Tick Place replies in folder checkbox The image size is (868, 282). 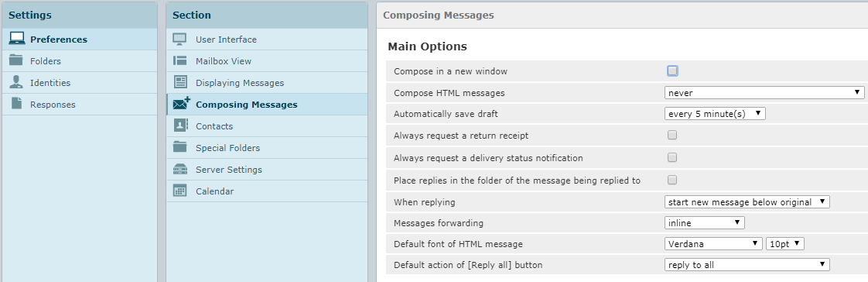[672, 180]
